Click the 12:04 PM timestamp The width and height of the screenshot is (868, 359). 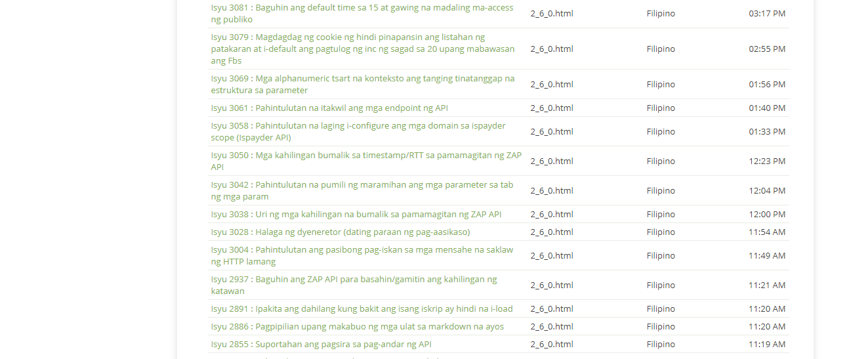767,190
